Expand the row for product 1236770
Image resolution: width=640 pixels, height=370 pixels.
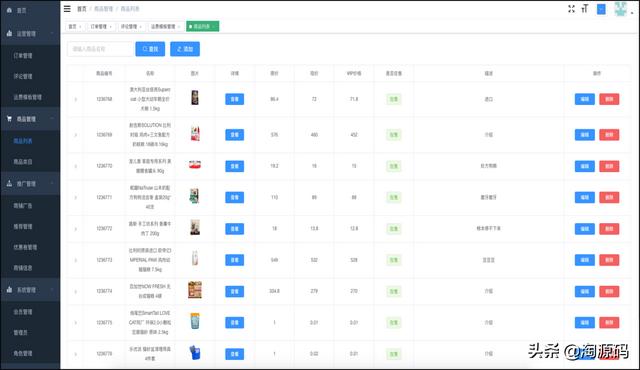(76, 166)
